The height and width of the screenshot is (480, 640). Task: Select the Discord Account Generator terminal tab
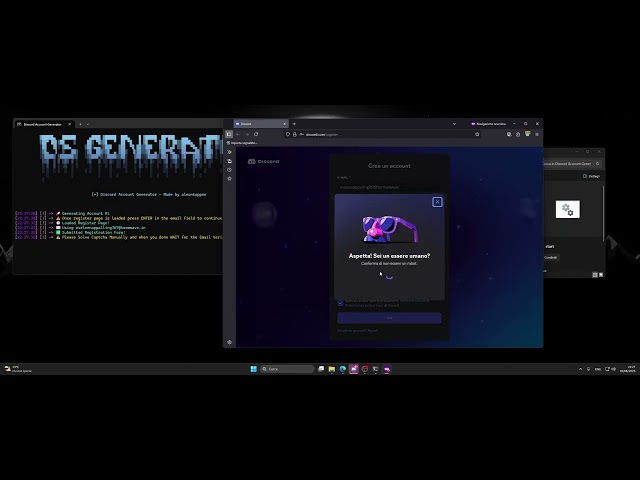[44, 124]
